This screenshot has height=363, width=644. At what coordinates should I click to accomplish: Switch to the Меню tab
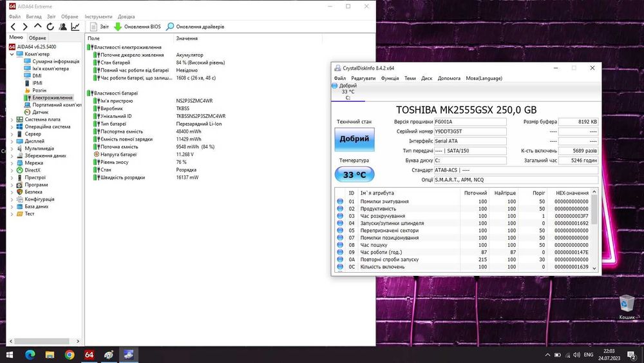(16, 37)
